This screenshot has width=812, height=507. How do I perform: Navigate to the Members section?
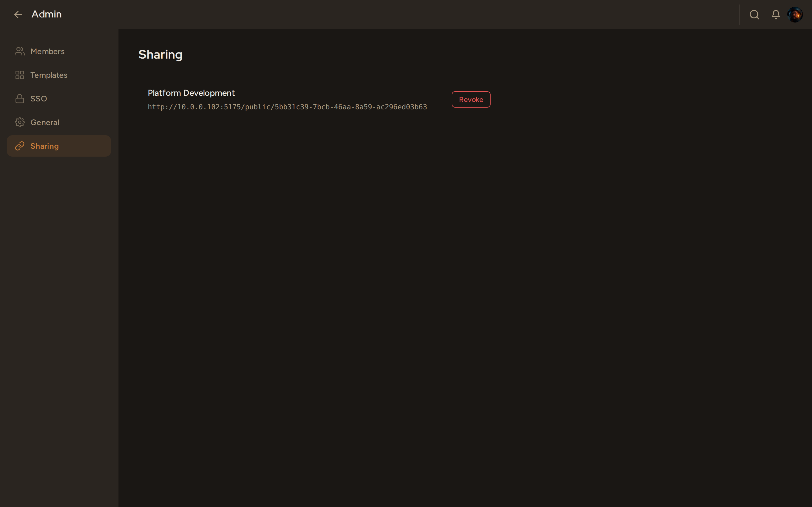tap(47, 51)
